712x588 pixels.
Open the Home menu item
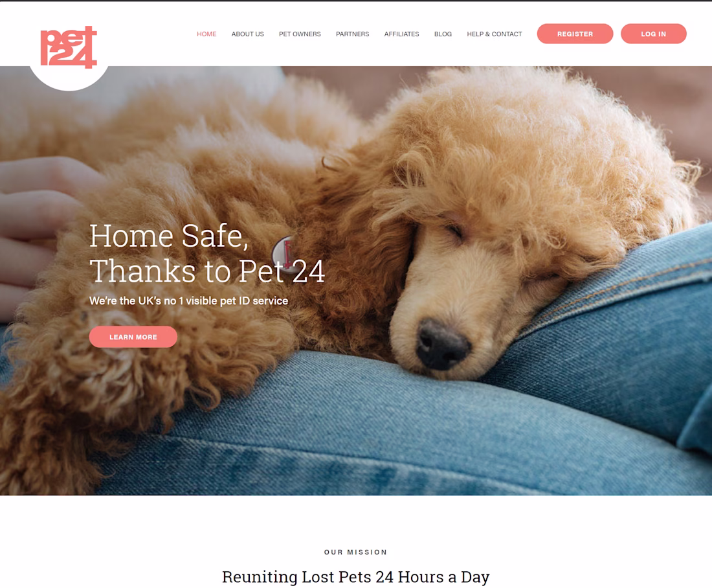pyautogui.click(x=206, y=34)
